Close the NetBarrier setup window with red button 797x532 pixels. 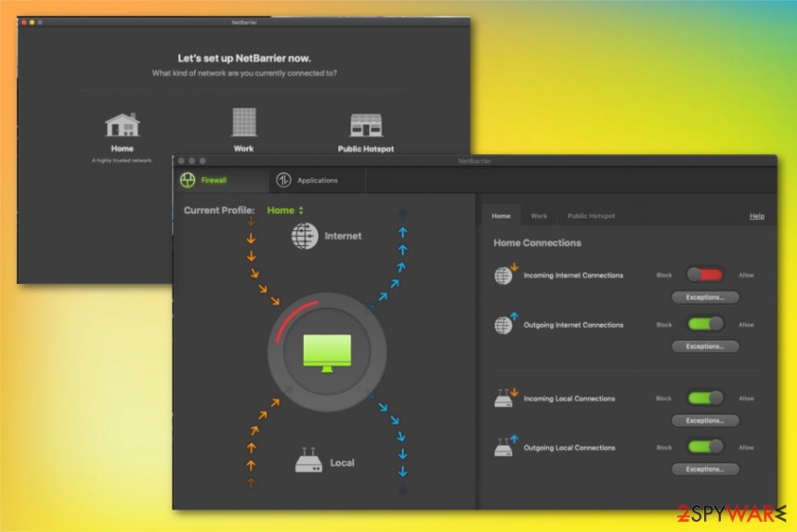pos(24,22)
